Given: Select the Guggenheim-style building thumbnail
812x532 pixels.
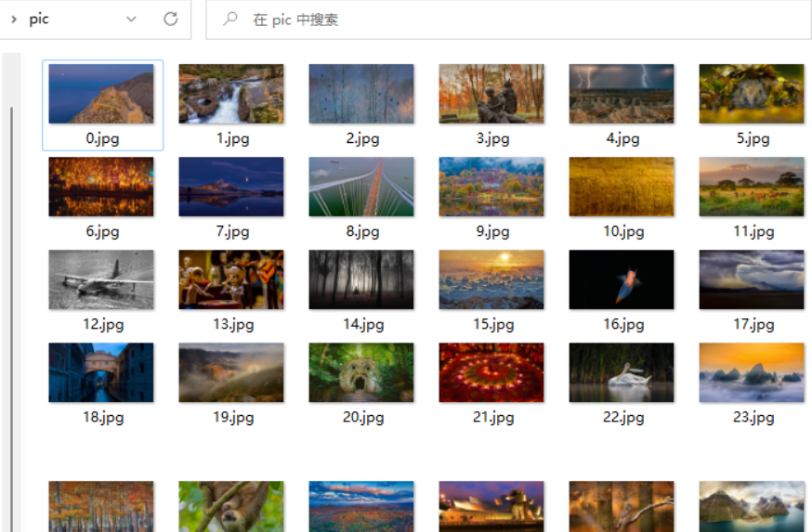Looking at the screenshot, I should coord(491,507).
